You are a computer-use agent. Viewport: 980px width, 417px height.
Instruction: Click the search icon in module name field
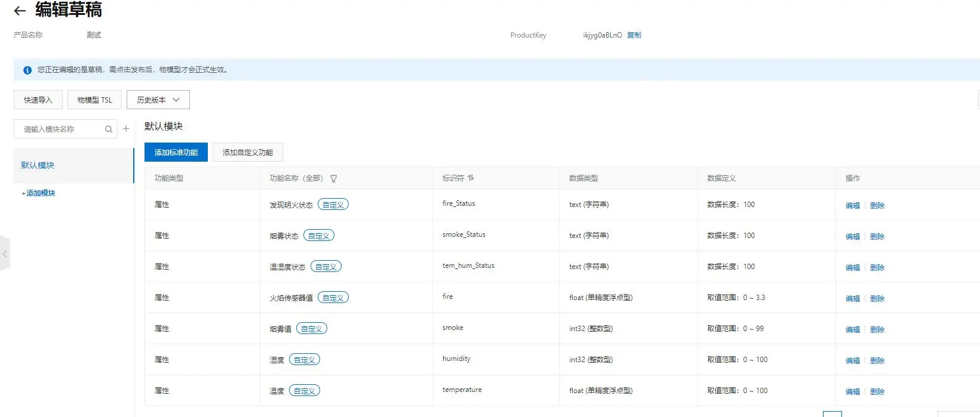(109, 129)
